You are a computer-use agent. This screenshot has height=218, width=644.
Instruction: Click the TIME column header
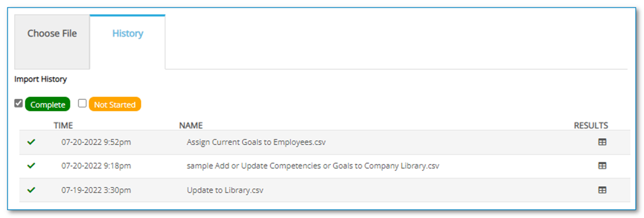(63, 125)
